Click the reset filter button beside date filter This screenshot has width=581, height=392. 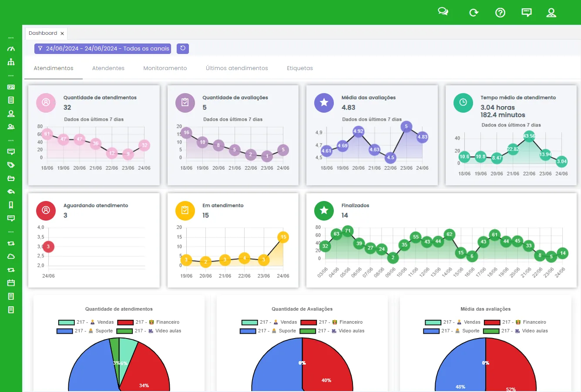pyautogui.click(x=183, y=48)
